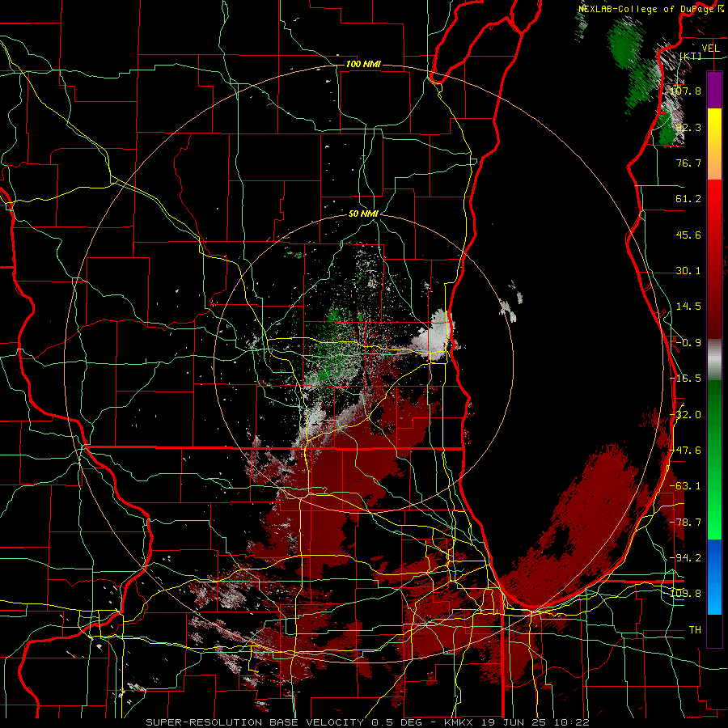
Task: Pick the blue segment of the color bar
Action: pos(714,577)
